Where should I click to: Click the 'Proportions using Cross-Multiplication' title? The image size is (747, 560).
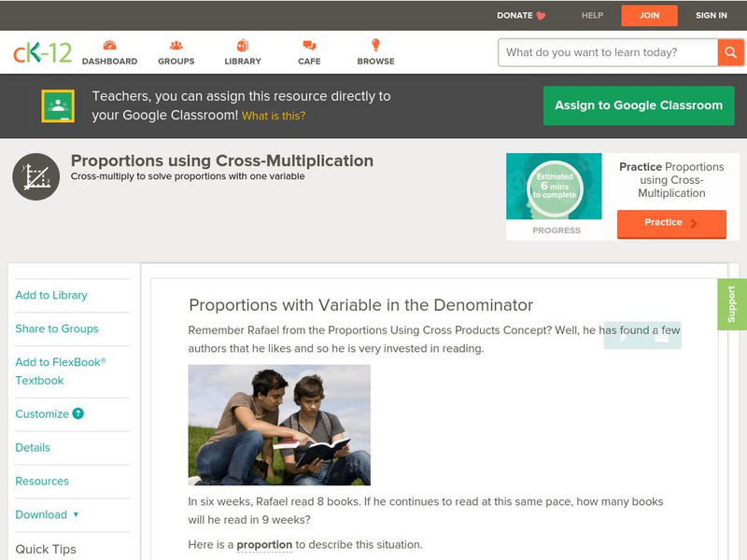[222, 161]
